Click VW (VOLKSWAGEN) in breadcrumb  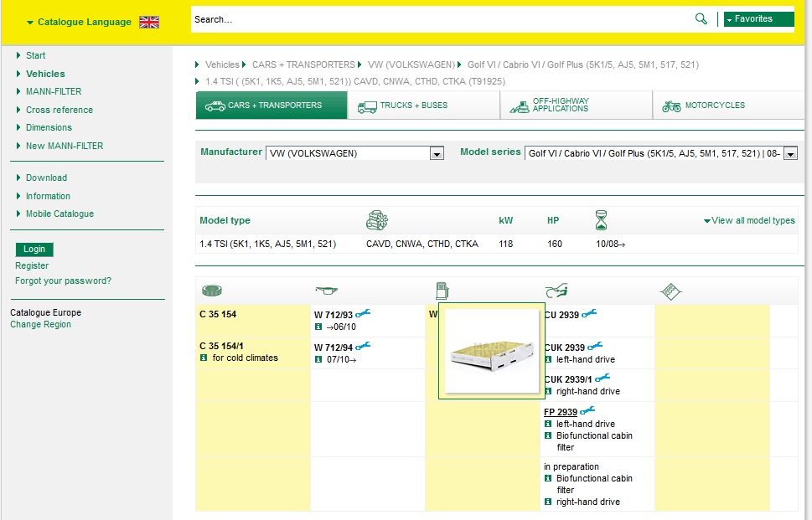pos(411,64)
